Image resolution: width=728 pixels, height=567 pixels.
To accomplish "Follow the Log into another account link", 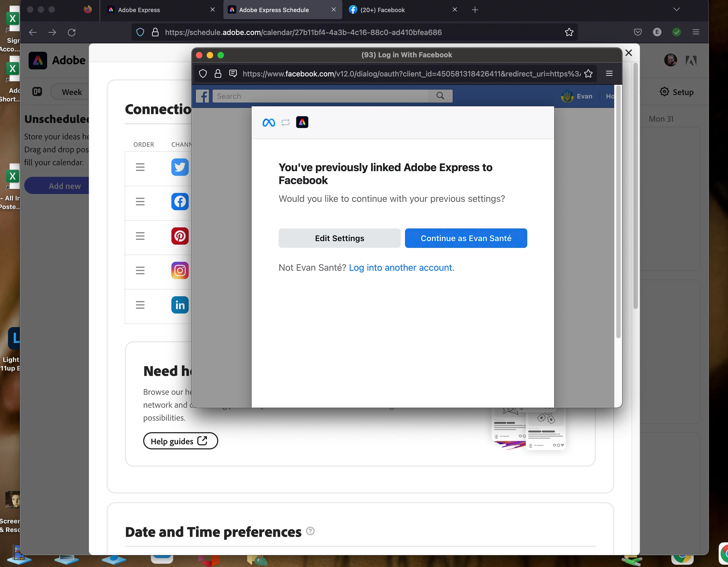I will coord(401,268).
